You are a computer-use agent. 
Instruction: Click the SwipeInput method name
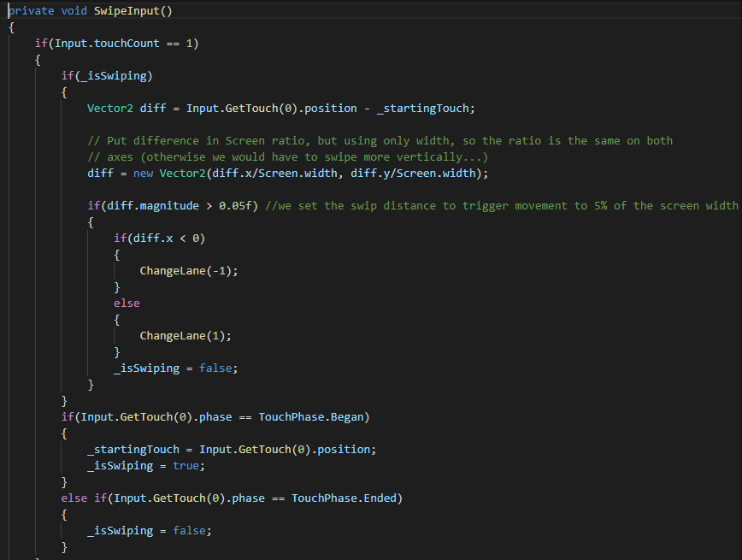[127, 11]
